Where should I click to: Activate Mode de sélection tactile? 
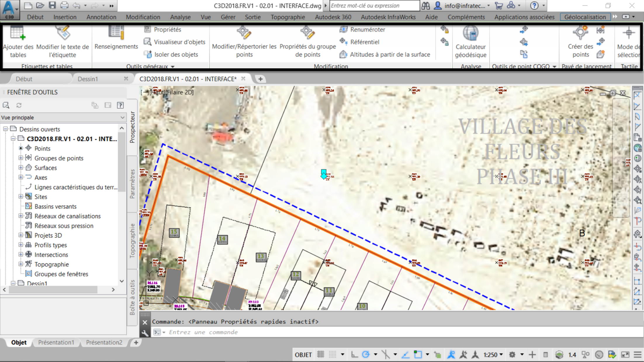(x=628, y=42)
